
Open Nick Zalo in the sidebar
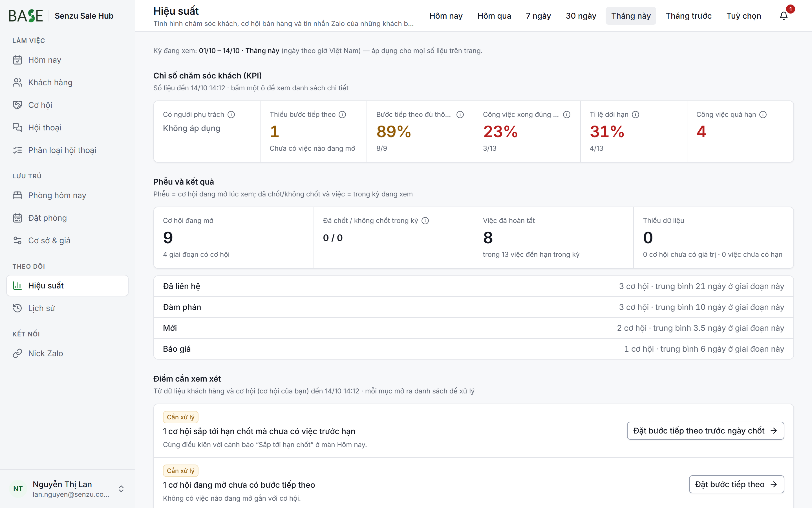[67, 353]
